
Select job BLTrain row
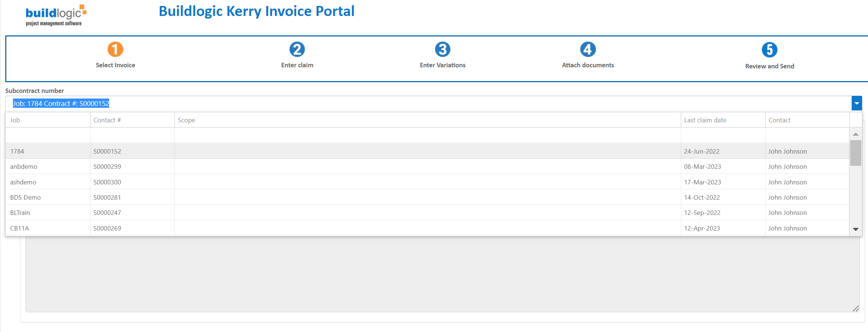pyautogui.click(x=427, y=213)
